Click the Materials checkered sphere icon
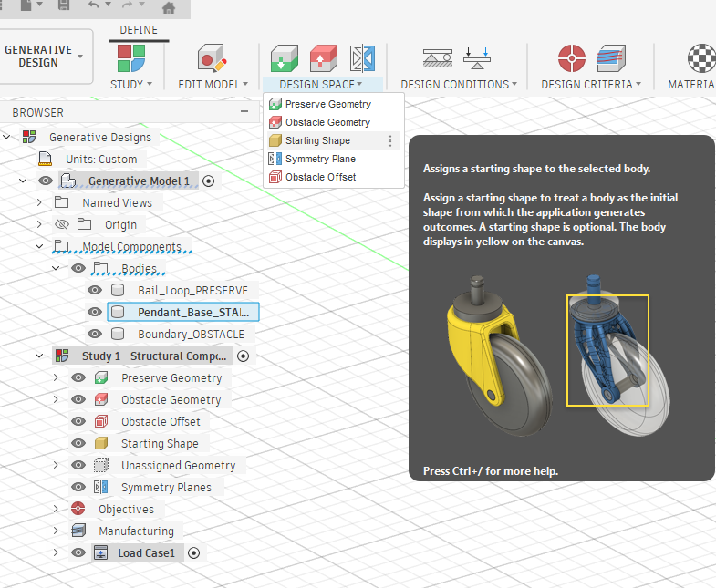The width and height of the screenshot is (716, 588). pyautogui.click(x=701, y=58)
